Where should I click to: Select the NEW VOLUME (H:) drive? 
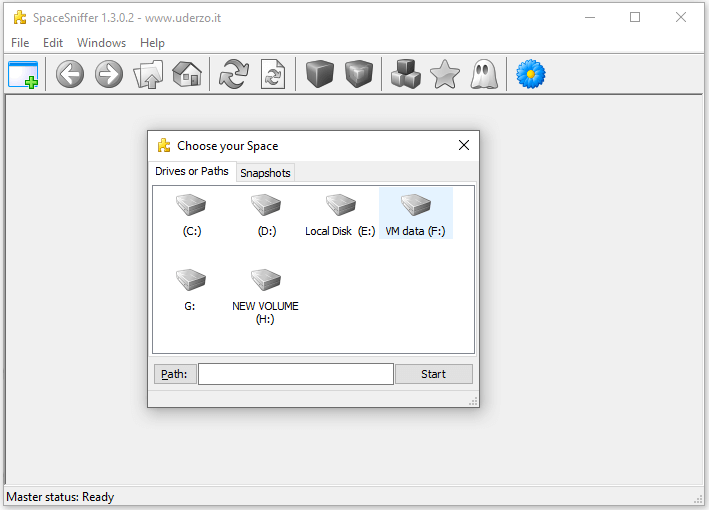(x=265, y=296)
